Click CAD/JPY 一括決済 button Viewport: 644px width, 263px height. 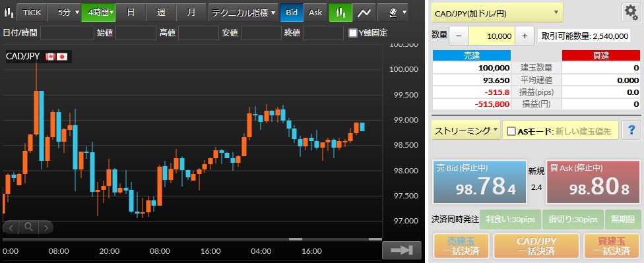pos(536,246)
